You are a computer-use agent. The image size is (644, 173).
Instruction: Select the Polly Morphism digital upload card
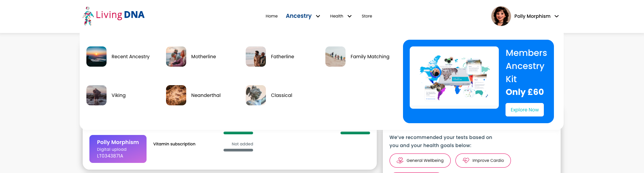pyautogui.click(x=118, y=149)
